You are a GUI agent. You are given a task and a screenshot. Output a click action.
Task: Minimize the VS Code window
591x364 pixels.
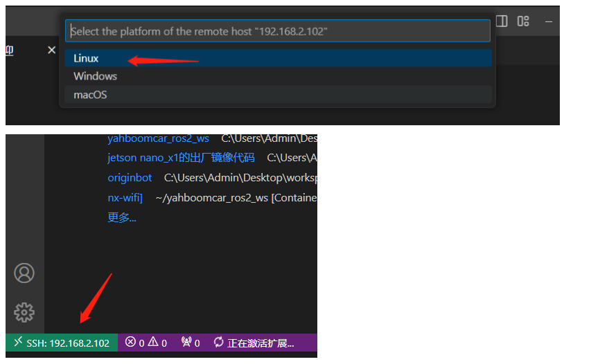pos(549,22)
